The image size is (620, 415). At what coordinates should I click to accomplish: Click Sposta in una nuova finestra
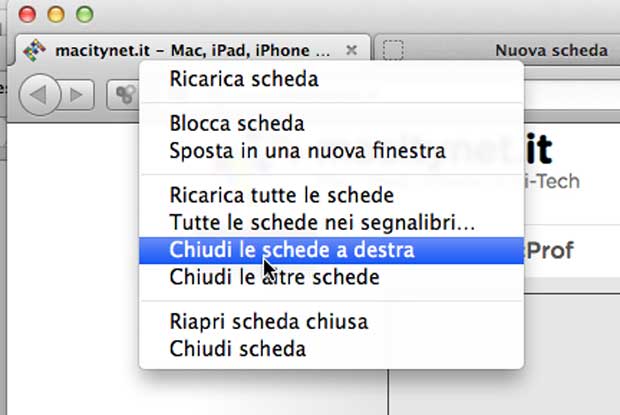(307, 152)
